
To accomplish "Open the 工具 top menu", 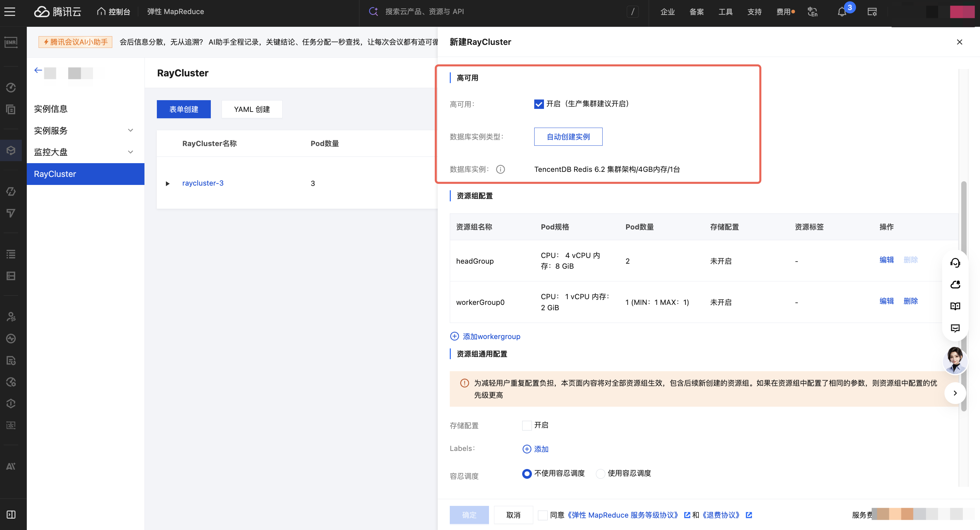I will click(725, 12).
